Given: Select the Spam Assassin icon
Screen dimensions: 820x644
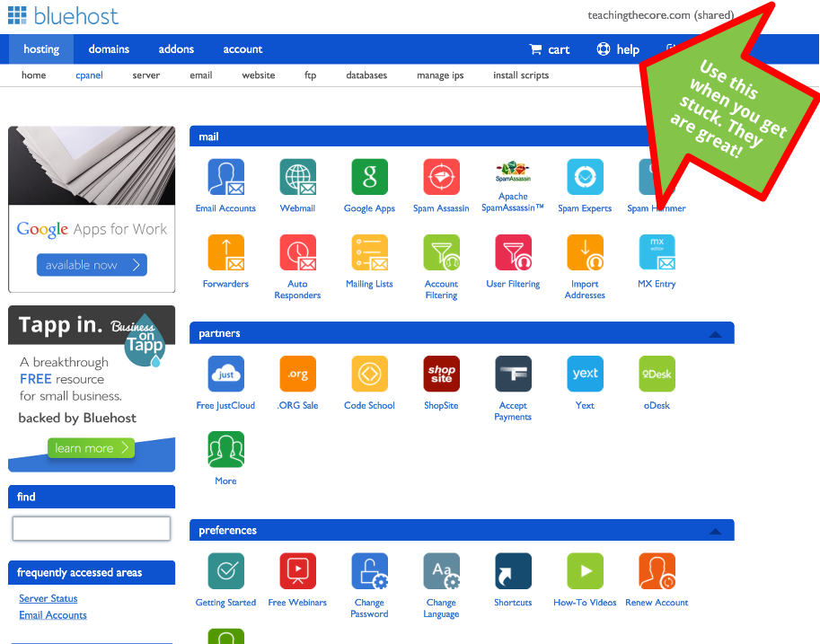Looking at the screenshot, I should [x=441, y=177].
